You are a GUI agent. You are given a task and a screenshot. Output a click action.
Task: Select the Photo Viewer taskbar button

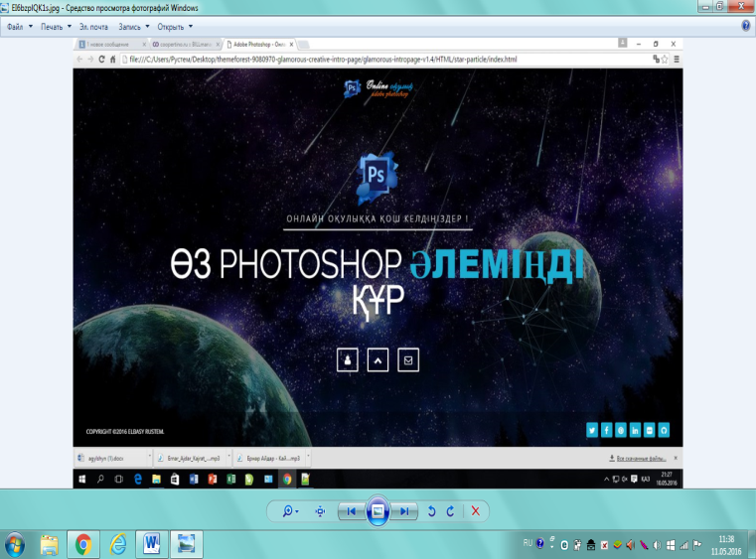186,545
